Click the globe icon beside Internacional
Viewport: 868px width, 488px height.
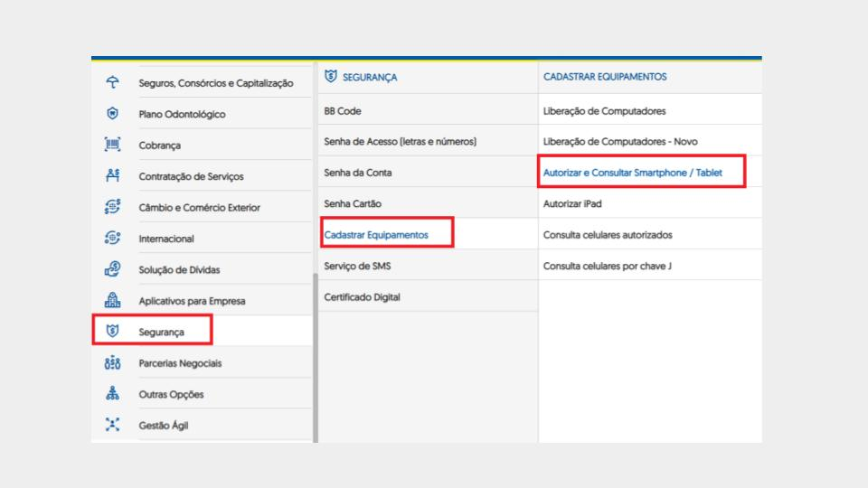click(x=112, y=238)
